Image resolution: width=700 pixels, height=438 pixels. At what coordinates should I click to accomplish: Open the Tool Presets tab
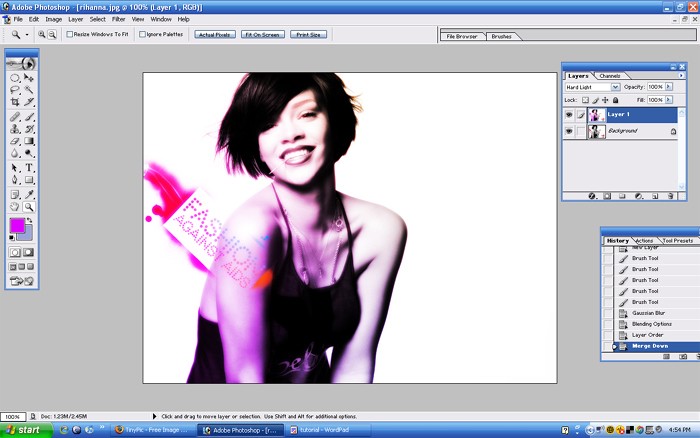678,241
